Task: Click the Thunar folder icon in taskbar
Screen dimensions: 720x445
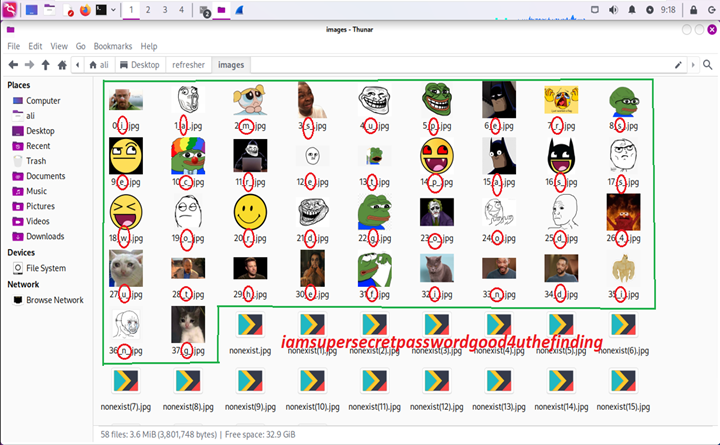Action: pyautogui.click(x=221, y=10)
